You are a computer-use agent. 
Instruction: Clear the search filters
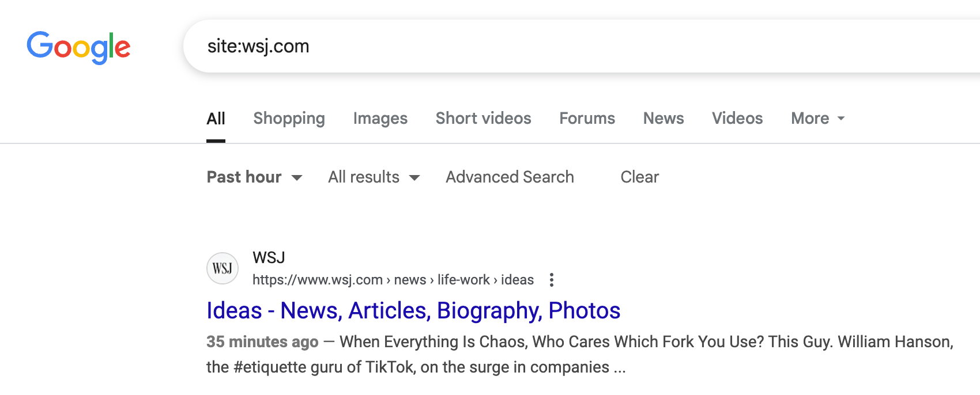tap(639, 177)
